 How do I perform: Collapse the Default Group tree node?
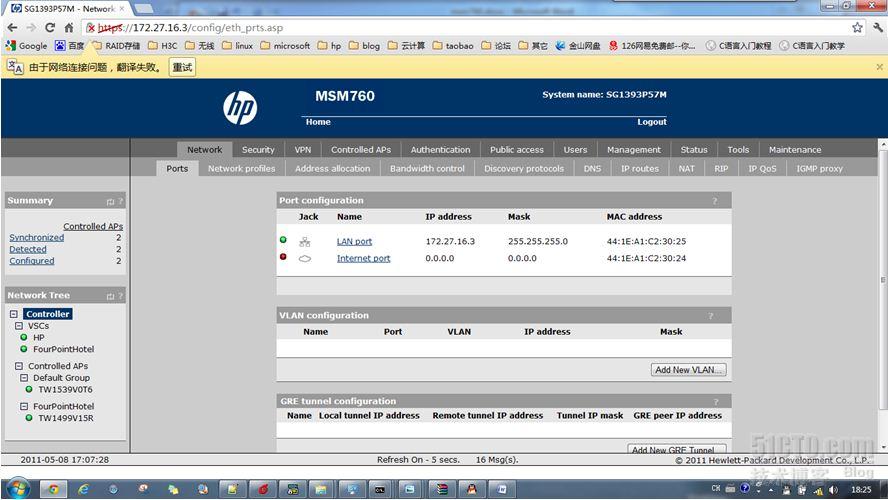pos(24,378)
